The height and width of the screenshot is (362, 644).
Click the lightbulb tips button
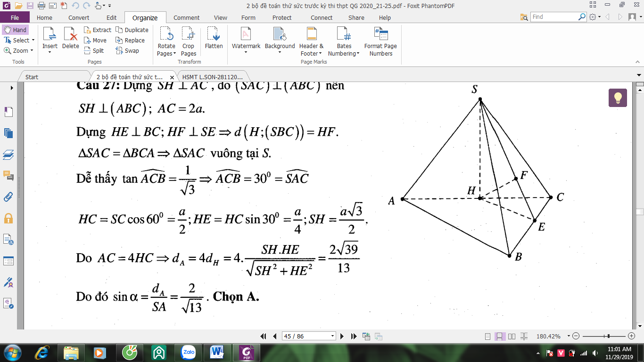[618, 98]
